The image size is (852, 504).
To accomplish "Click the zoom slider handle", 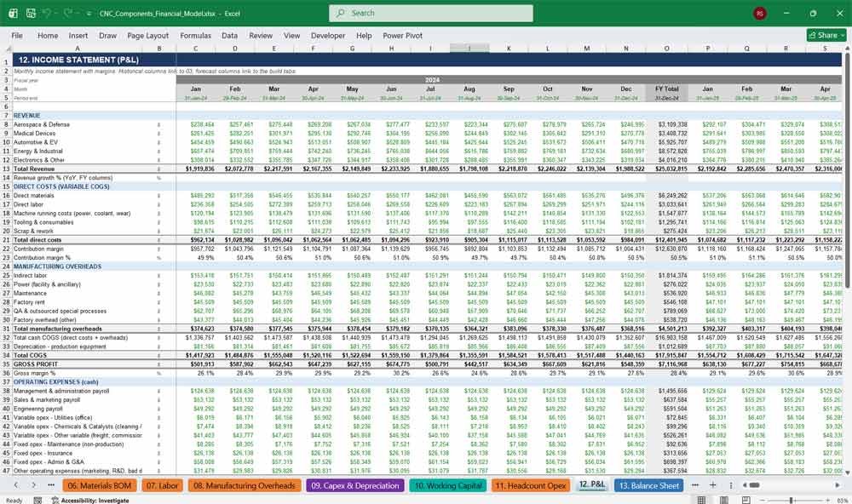I will pyautogui.click(x=792, y=501).
